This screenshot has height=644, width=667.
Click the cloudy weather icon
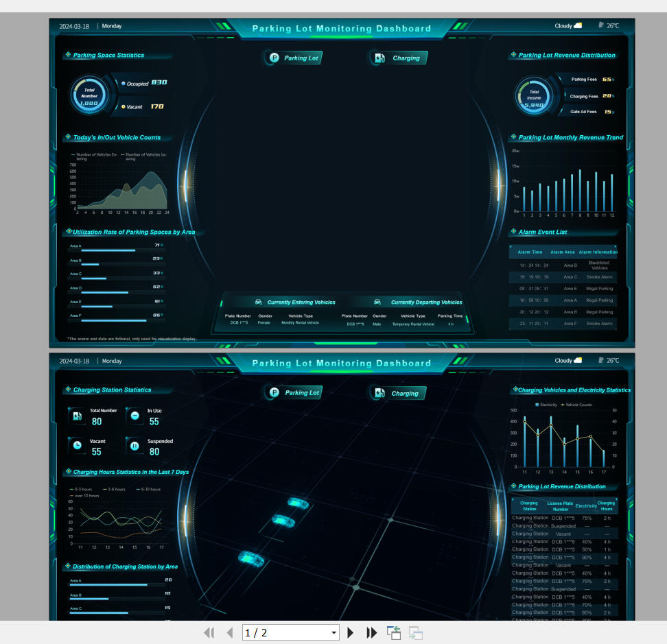click(x=578, y=25)
